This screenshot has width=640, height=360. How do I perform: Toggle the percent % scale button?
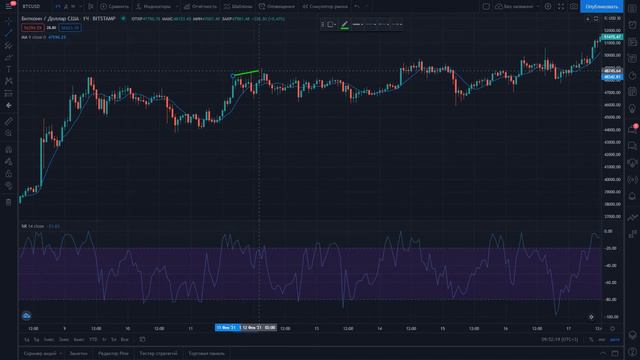[x=591, y=339]
